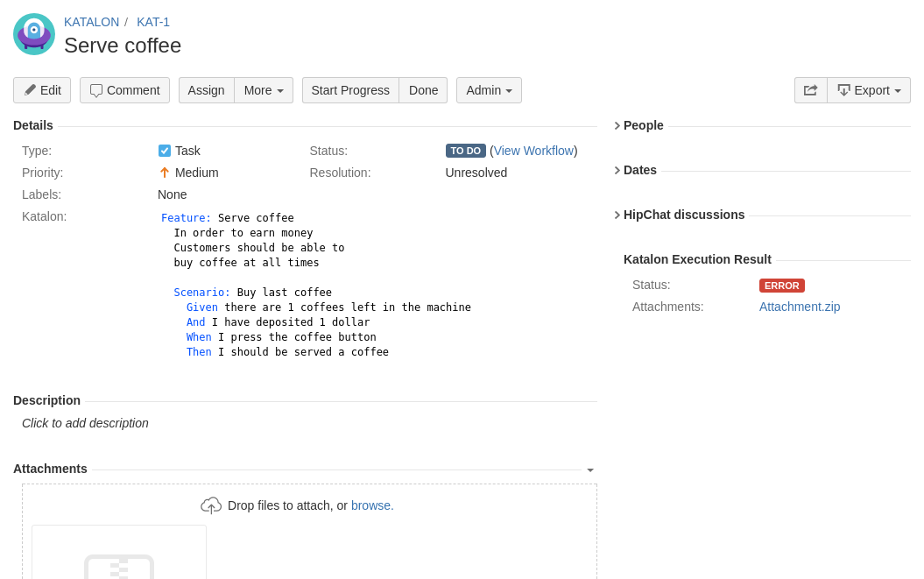Click the Medium priority arrow icon
The image size is (924, 579).
tap(165, 173)
